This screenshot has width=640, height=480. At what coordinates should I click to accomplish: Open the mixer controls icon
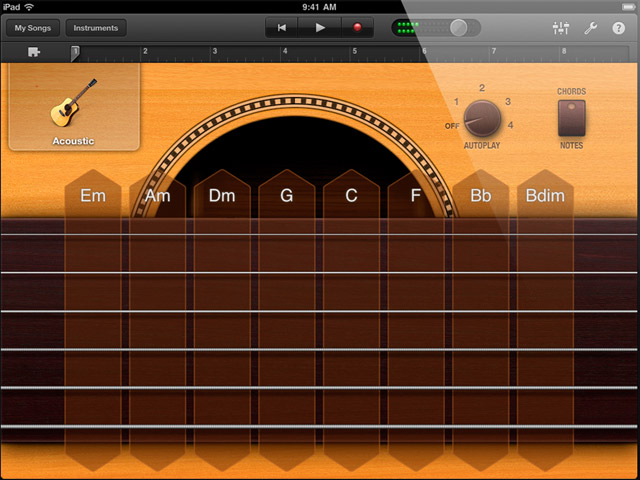560,28
